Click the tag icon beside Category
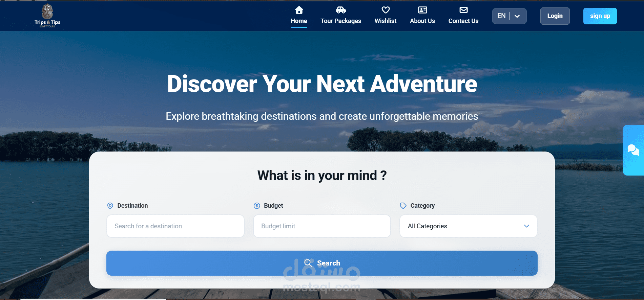 [403, 206]
